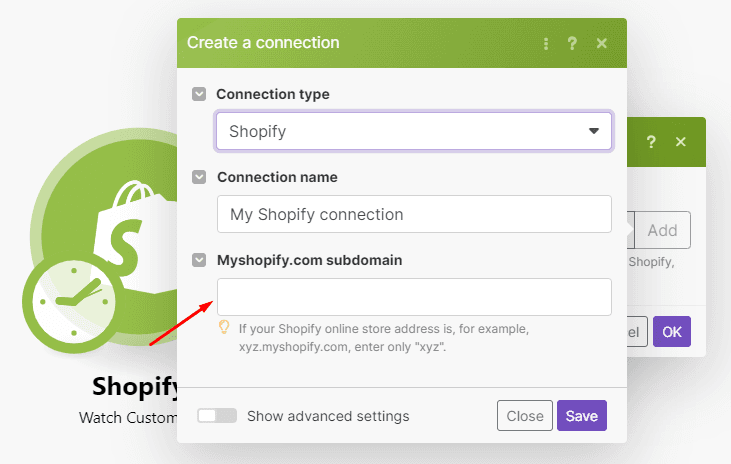Click OK in the background dialog

coord(672,332)
